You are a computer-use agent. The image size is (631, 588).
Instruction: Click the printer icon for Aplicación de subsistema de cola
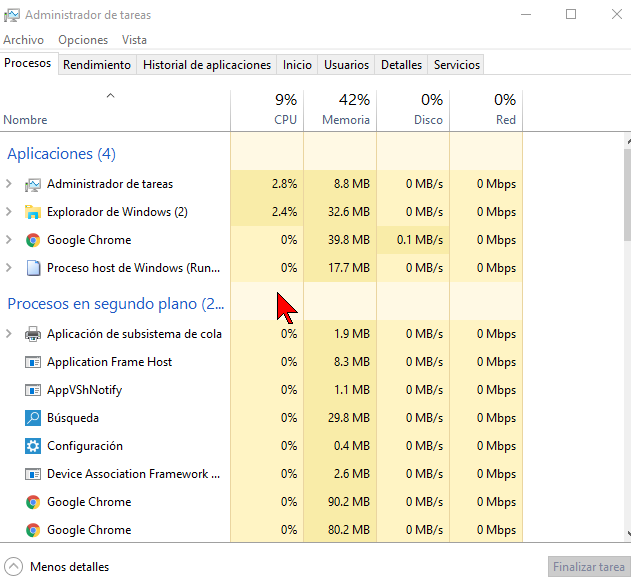point(33,334)
